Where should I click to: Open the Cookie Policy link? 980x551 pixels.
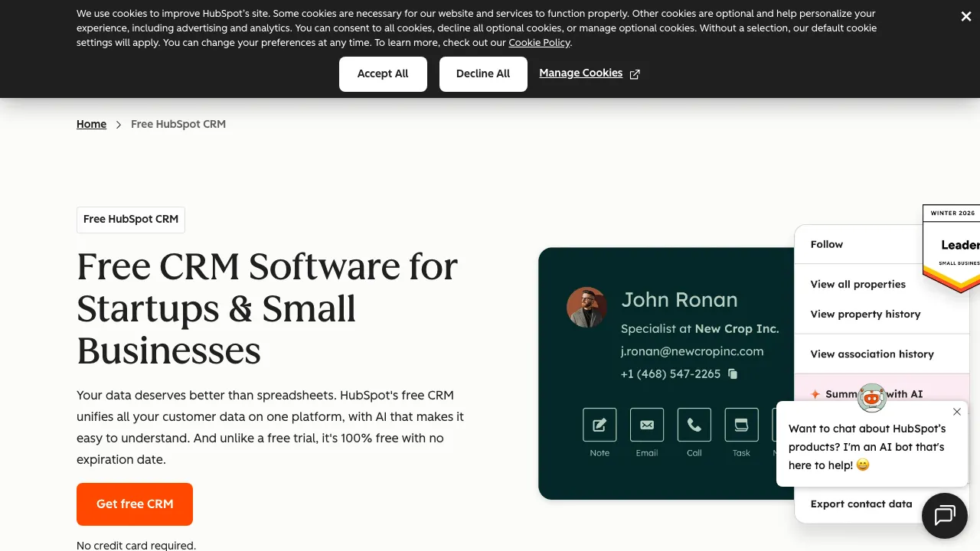539,43
